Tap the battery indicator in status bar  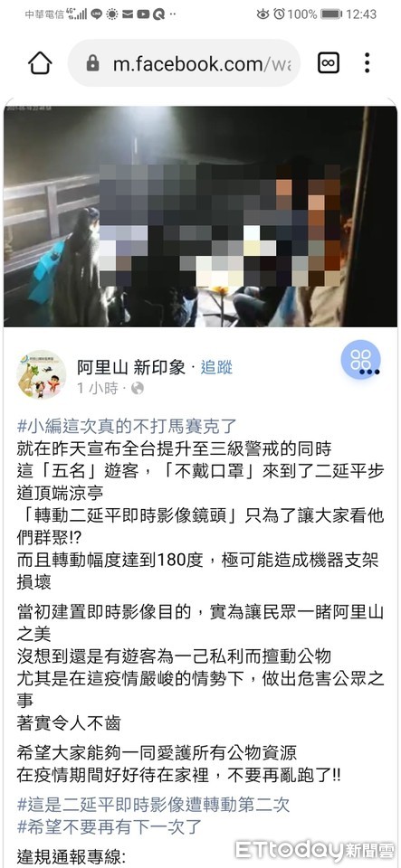[331, 14]
